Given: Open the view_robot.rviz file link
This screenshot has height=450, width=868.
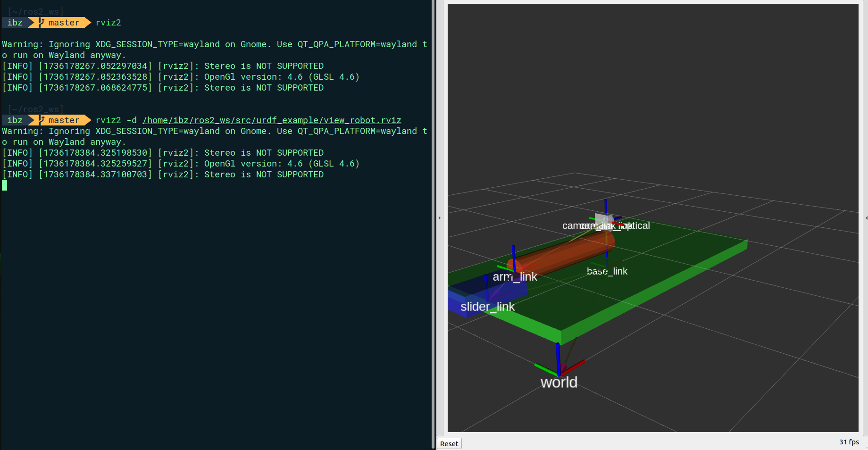Looking at the screenshot, I should pos(272,120).
